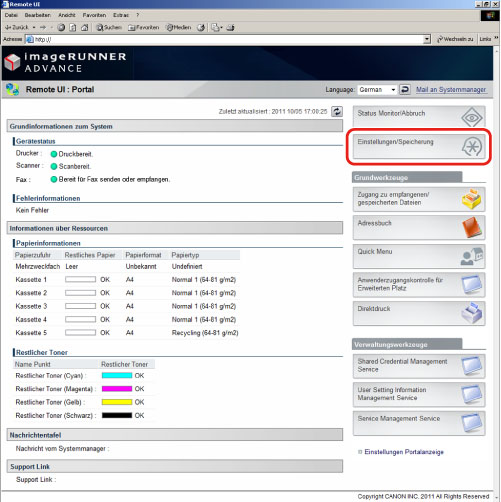
Task: Open the Einstellungen Portalanzeige link
Action: (404, 452)
